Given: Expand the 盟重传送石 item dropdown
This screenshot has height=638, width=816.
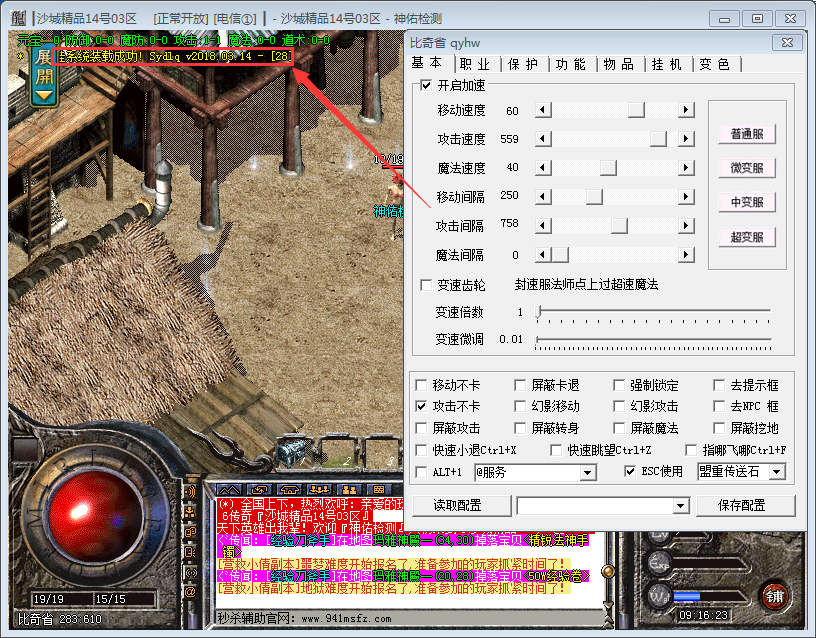Looking at the screenshot, I should coord(777,472).
